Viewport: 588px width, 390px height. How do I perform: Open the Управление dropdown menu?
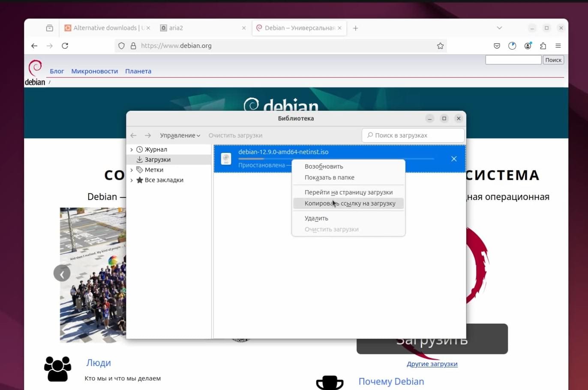click(180, 135)
